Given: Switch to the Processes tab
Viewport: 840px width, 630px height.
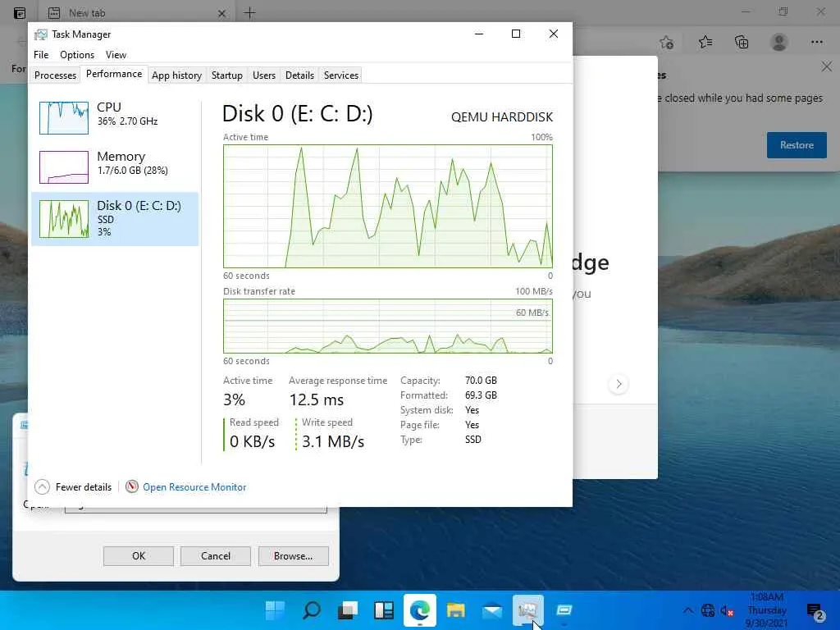Looking at the screenshot, I should tap(55, 75).
